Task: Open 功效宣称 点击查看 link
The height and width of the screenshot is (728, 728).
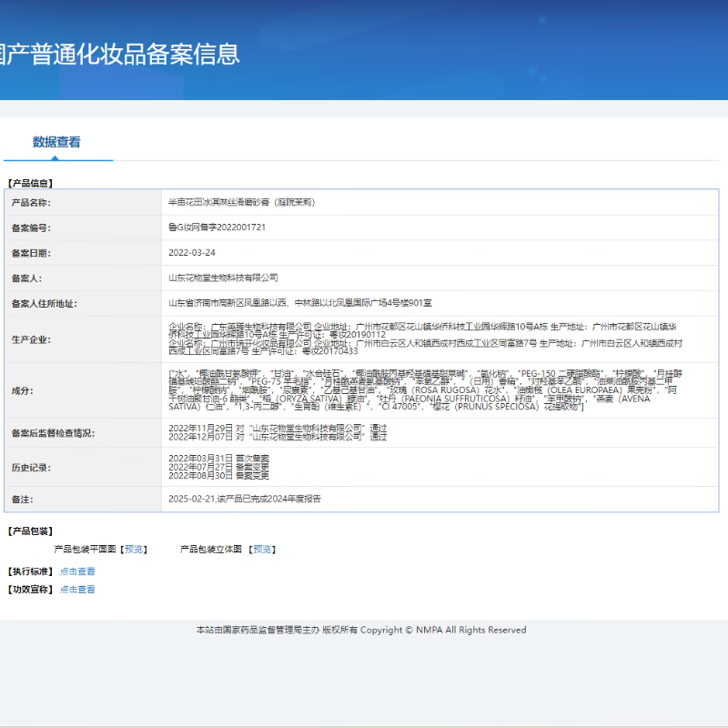Action: [x=77, y=590]
